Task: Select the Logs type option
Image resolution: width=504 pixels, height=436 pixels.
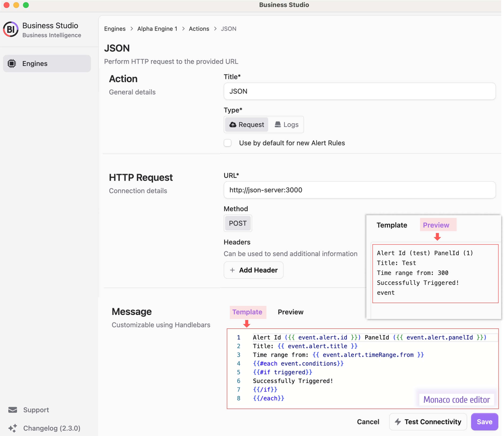Action: [x=286, y=124]
